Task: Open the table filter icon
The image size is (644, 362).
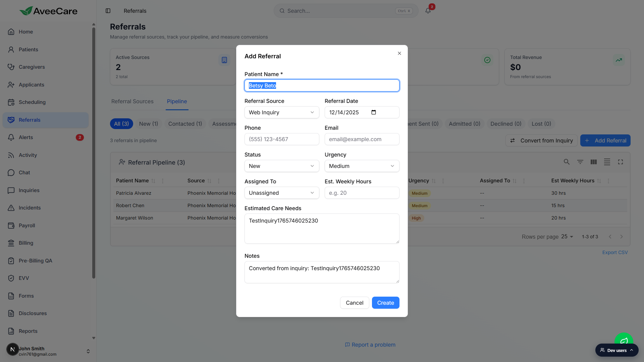Action: [580, 162]
